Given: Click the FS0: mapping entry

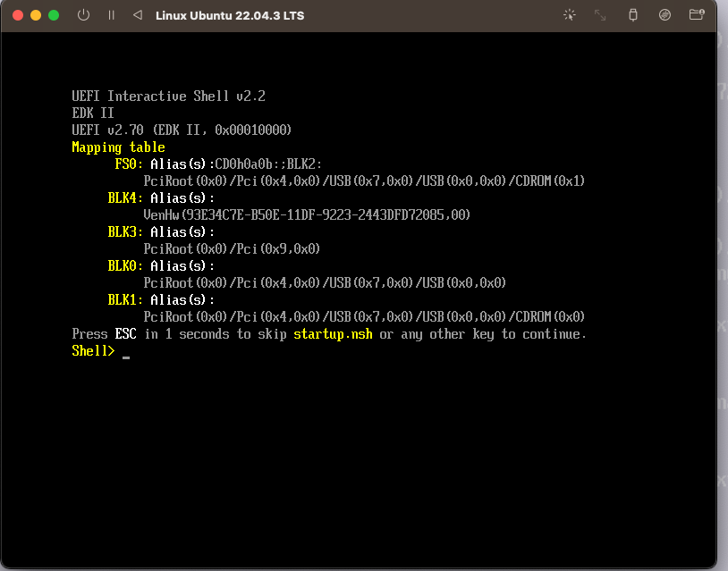Looking at the screenshot, I should click(x=129, y=164).
